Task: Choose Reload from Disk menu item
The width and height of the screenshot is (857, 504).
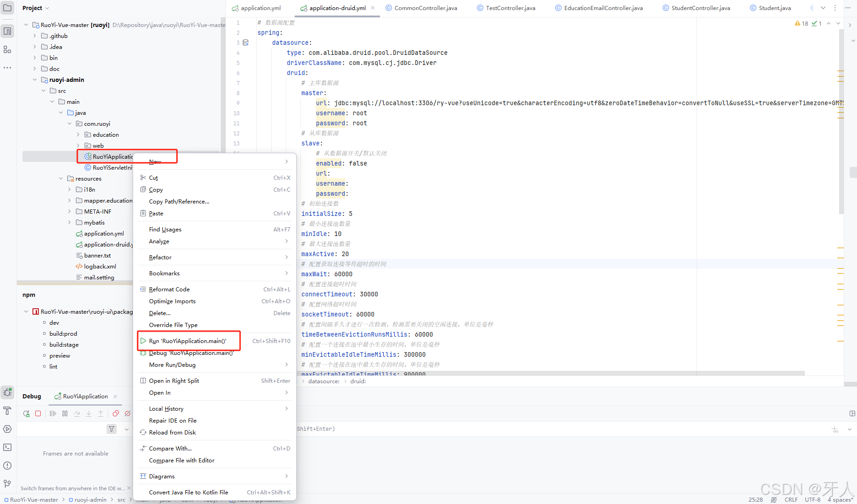Action: click(215, 432)
